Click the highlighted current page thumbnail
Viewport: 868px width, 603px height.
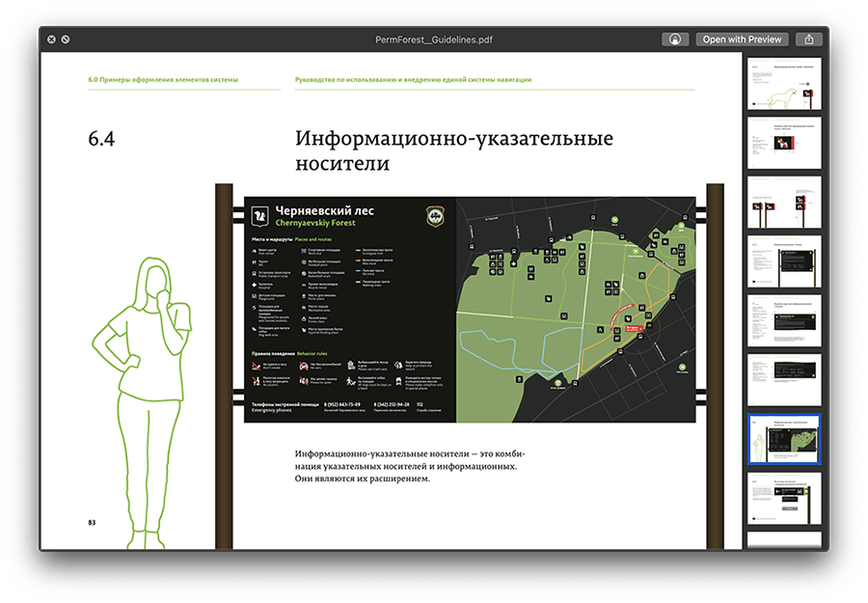tap(784, 439)
